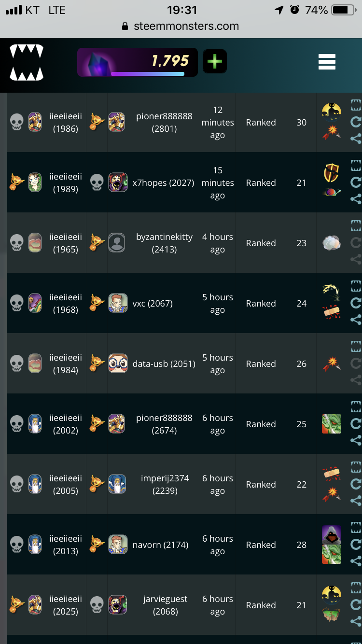The height and width of the screenshot is (644, 362).
Task: Share the 30-mana pioner888888 battle
Action: tap(356, 139)
